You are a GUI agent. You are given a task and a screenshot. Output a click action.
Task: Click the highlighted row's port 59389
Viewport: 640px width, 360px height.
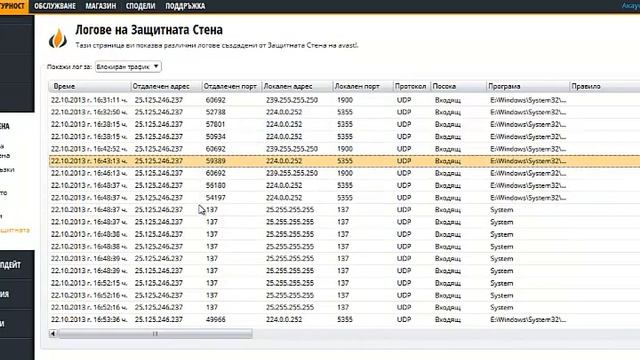[x=216, y=161]
